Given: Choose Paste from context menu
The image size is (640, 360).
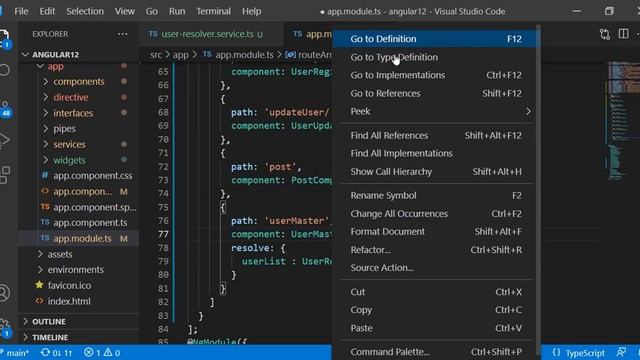Looking at the screenshot, I should click(436, 328).
